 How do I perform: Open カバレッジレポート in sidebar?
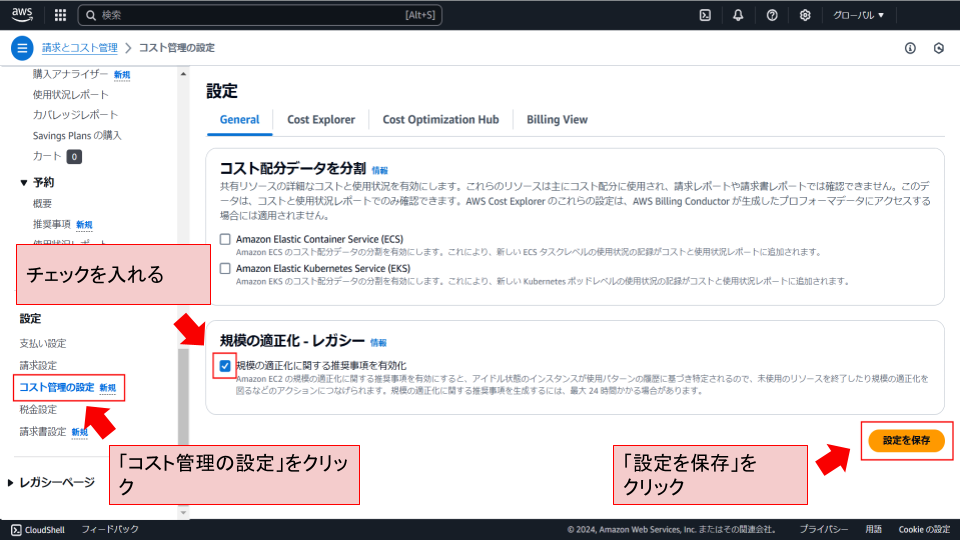point(75,115)
